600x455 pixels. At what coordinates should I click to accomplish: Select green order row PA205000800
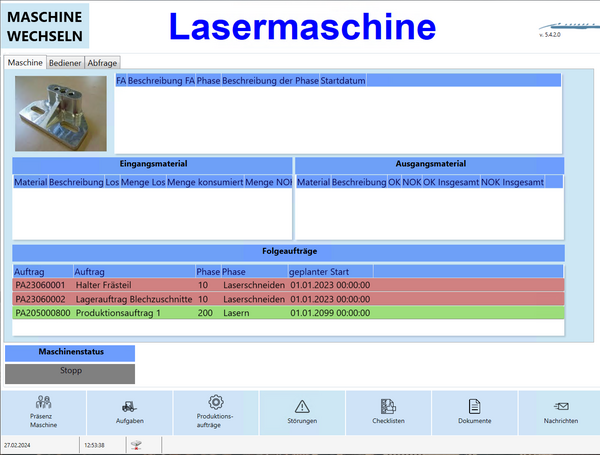click(x=289, y=313)
